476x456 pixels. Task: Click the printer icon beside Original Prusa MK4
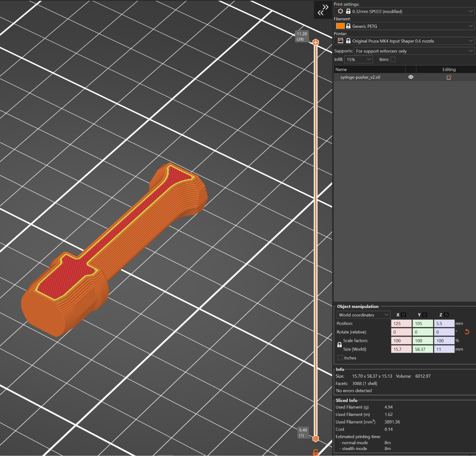[x=340, y=41]
